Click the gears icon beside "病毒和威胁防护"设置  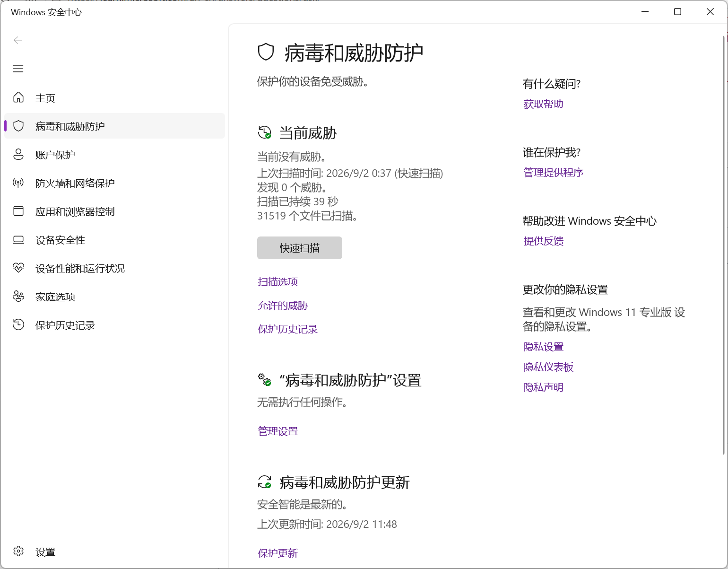(x=265, y=380)
